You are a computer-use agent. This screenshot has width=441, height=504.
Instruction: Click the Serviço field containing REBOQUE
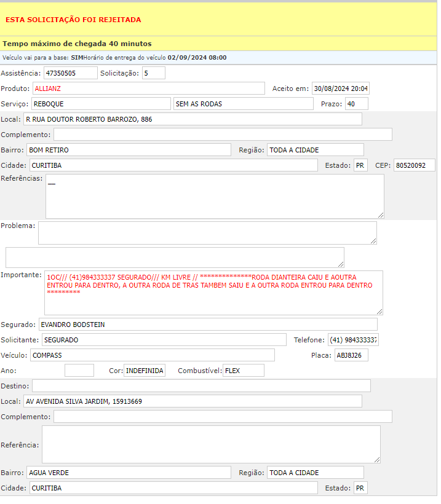click(x=100, y=104)
